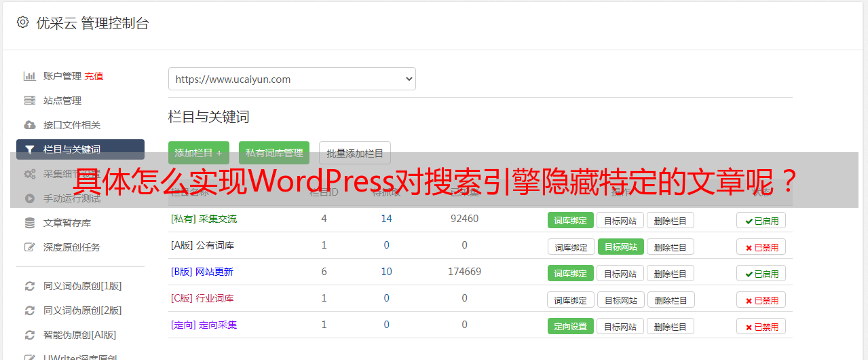Image resolution: width=868 pixels, height=360 pixels.
Task: Click 词库绑定 for 网站更新 row
Action: [571, 273]
